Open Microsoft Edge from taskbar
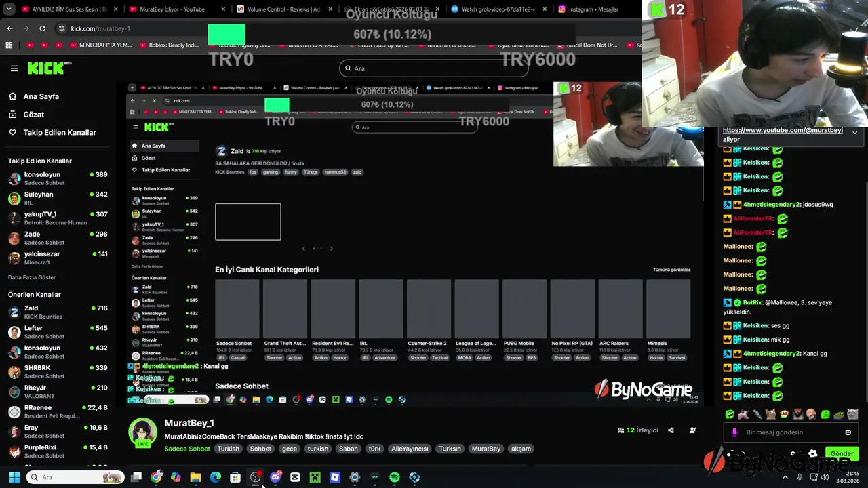The height and width of the screenshot is (488, 868). (216, 477)
